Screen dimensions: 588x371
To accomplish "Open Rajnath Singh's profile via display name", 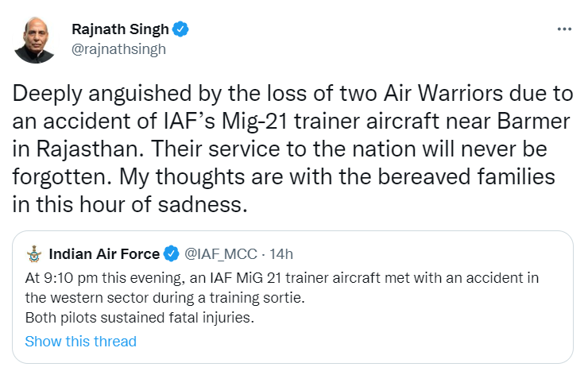I will [120, 30].
